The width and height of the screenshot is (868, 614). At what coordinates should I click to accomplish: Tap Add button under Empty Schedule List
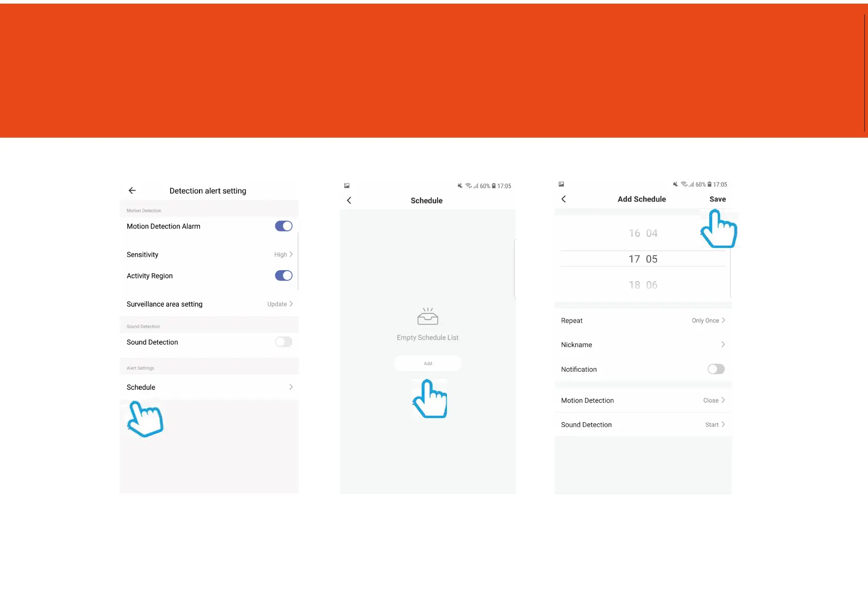(428, 363)
